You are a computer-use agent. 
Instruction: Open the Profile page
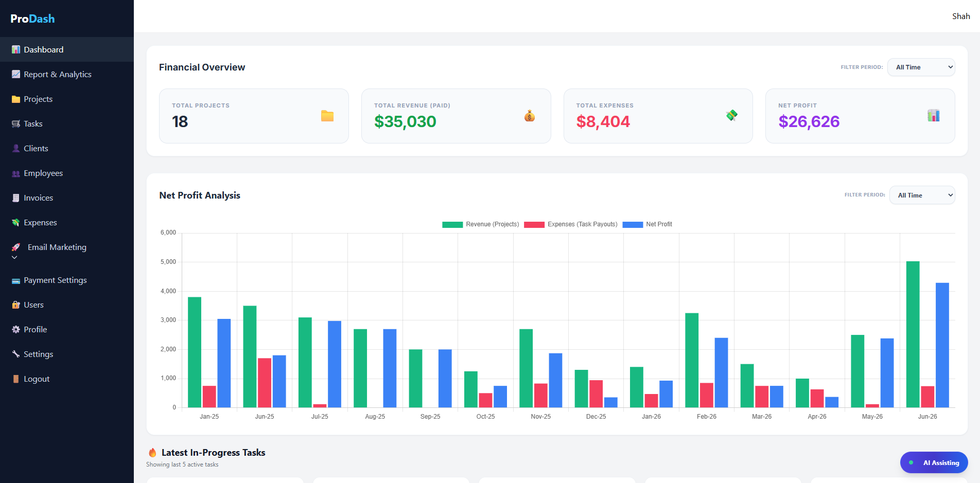click(x=67, y=329)
